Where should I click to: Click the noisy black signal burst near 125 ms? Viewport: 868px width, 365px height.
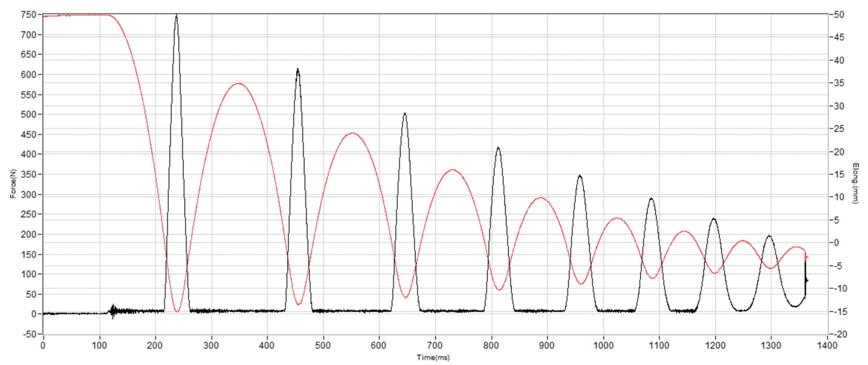point(113,311)
